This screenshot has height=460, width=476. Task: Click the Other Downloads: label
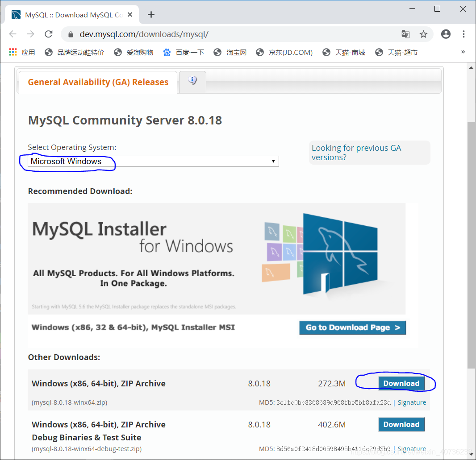(x=64, y=357)
